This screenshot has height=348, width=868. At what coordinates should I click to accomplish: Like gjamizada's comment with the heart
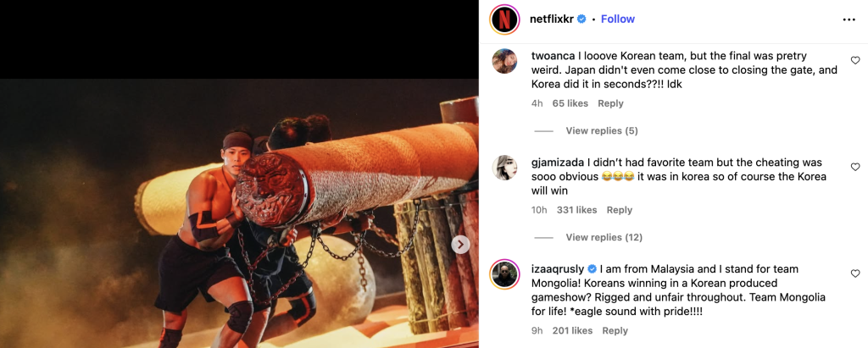(855, 168)
